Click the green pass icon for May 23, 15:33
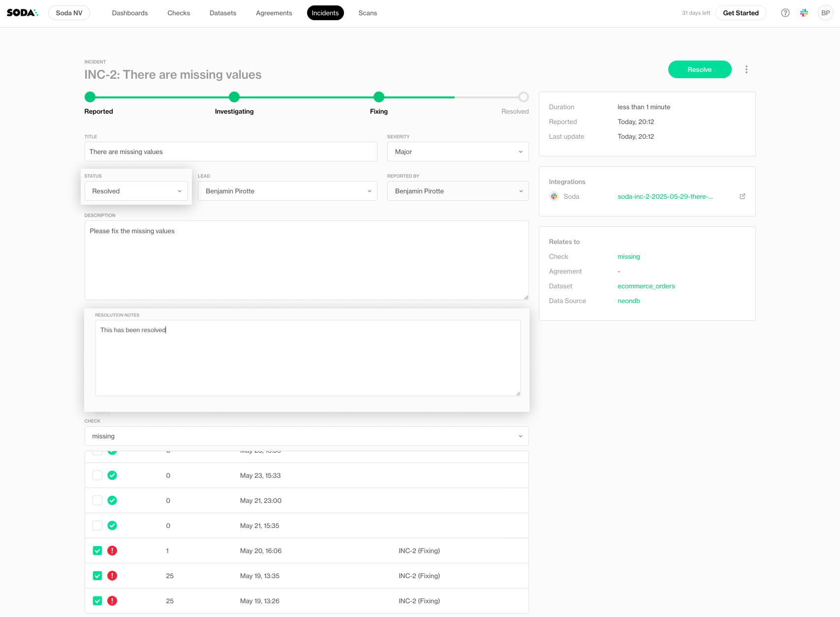The height and width of the screenshot is (617, 840). (x=112, y=475)
